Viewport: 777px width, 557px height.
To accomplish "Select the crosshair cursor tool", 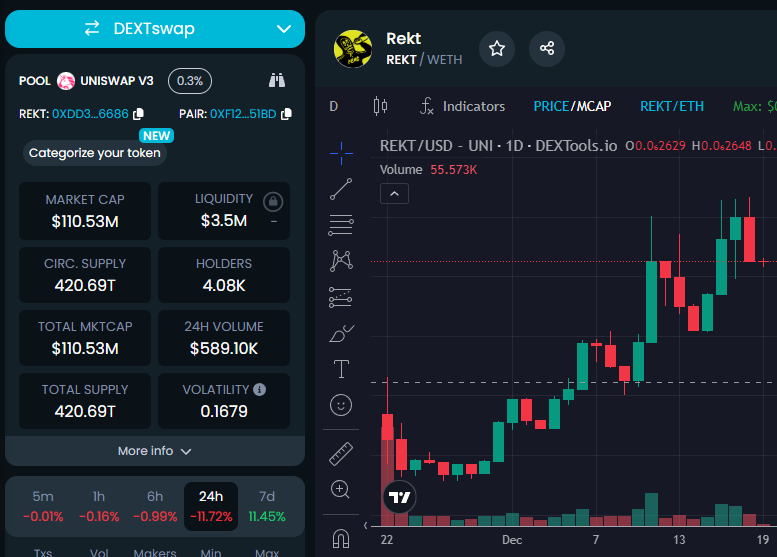I will pos(341,153).
